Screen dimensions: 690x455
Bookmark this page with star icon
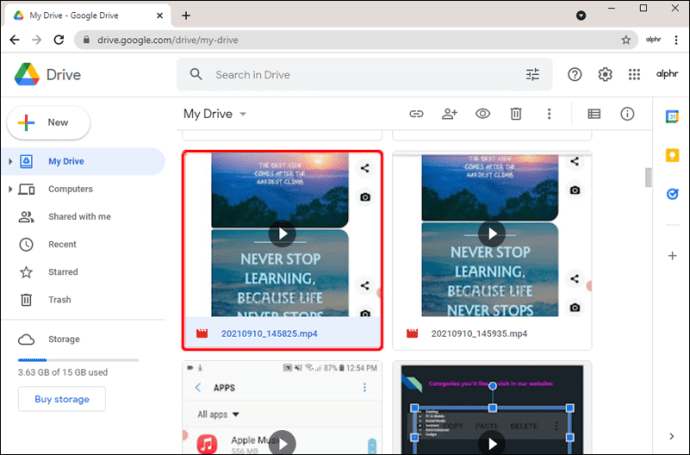pyautogui.click(x=626, y=40)
